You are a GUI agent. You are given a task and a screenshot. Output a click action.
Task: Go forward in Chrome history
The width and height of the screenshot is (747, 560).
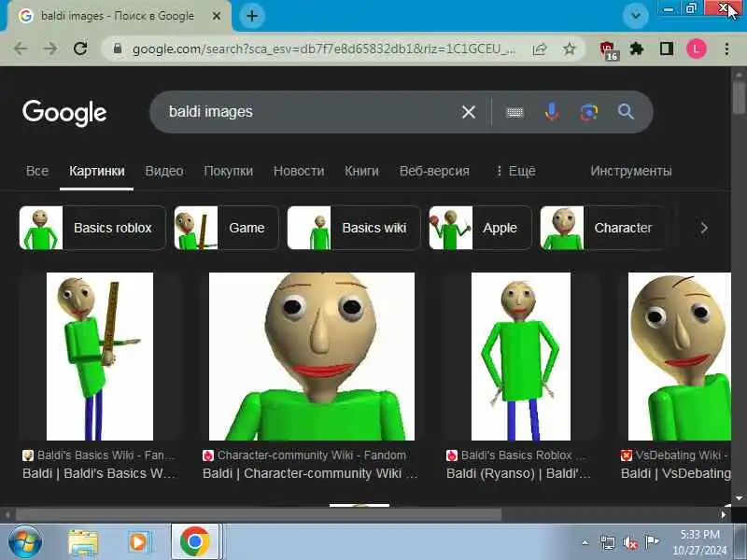[x=50, y=49]
